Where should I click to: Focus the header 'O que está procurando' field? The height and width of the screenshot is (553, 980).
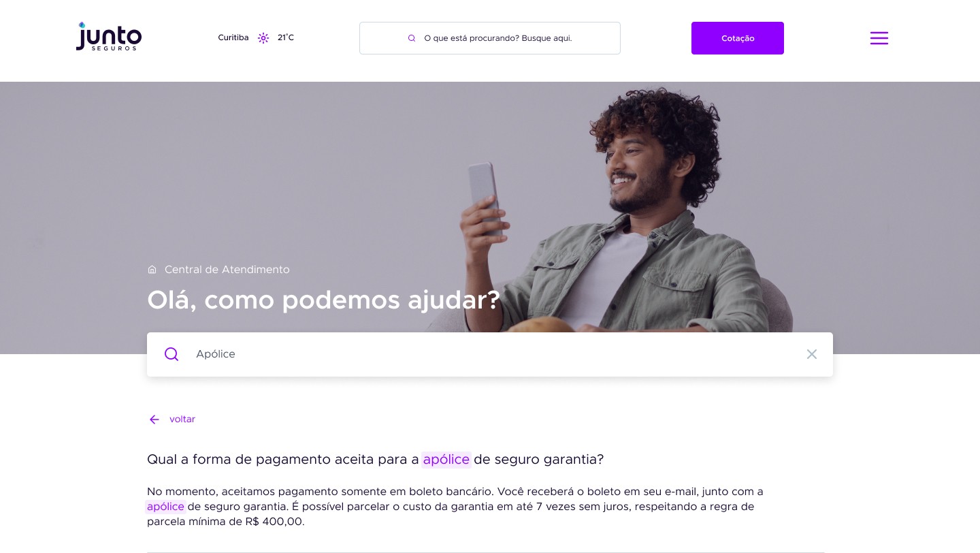(490, 38)
